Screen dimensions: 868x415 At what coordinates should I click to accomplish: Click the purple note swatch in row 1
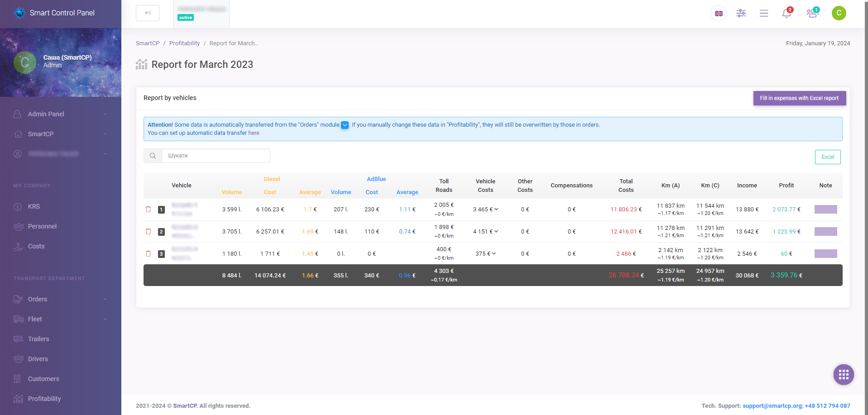point(825,209)
